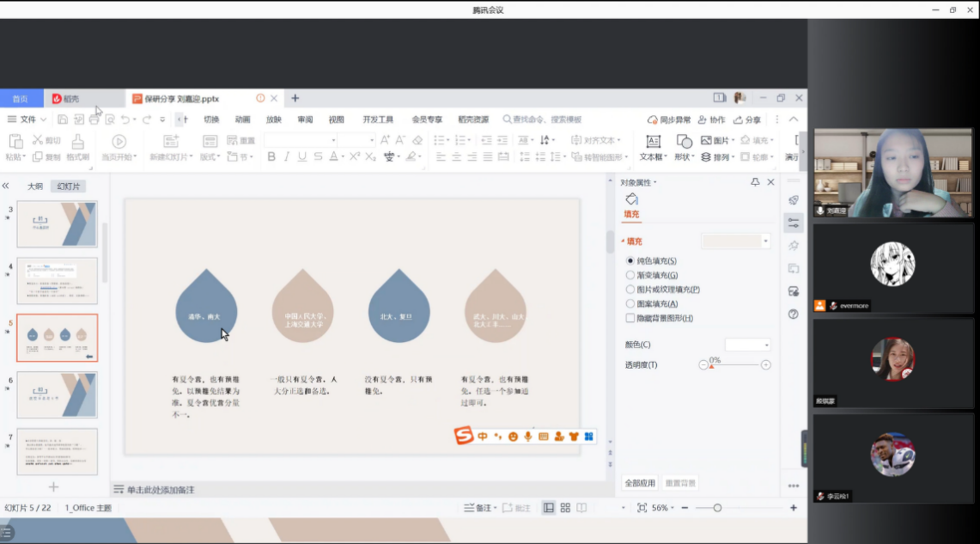Switch to slide sorter grid view
This screenshot has width=980, height=544.
565,508
